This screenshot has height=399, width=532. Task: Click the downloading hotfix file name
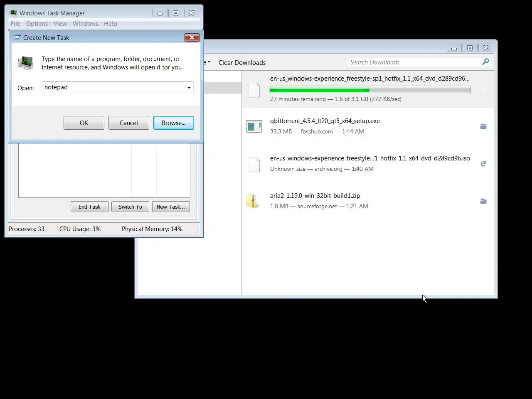tap(370, 78)
